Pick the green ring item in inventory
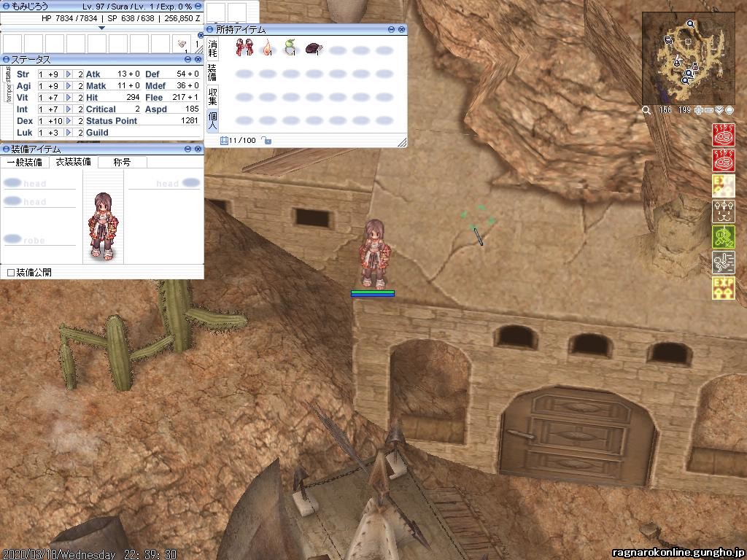The image size is (747, 560). pyautogui.click(x=290, y=48)
